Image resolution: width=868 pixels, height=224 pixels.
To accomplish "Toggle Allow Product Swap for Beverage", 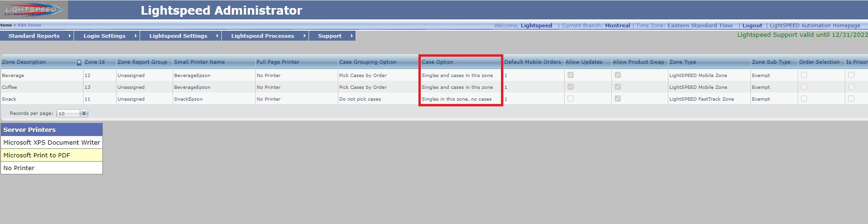I will (618, 75).
